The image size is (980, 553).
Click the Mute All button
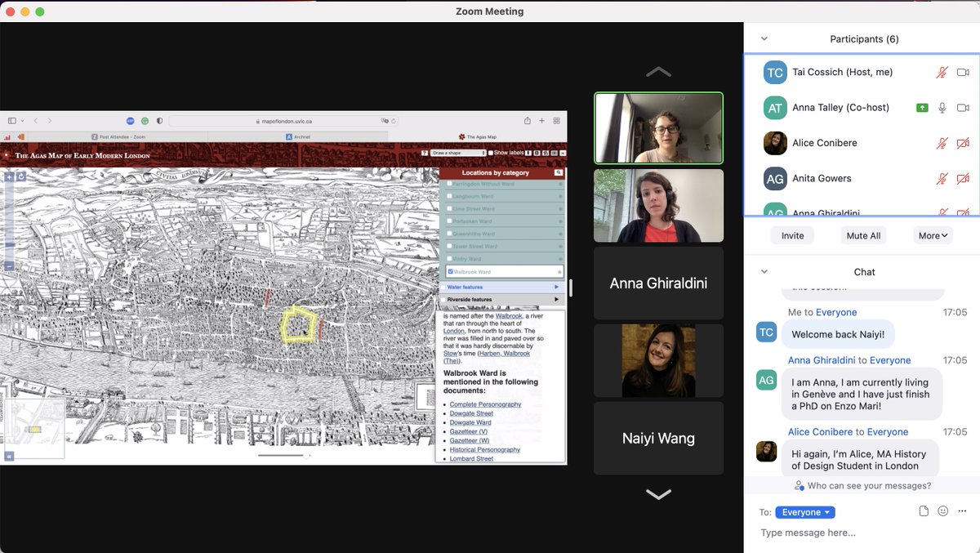(x=863, y=235)
